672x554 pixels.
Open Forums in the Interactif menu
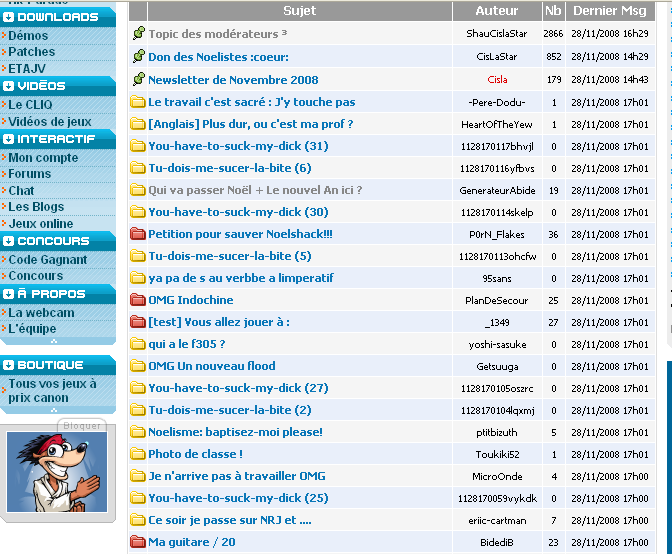tap(29, 174)
